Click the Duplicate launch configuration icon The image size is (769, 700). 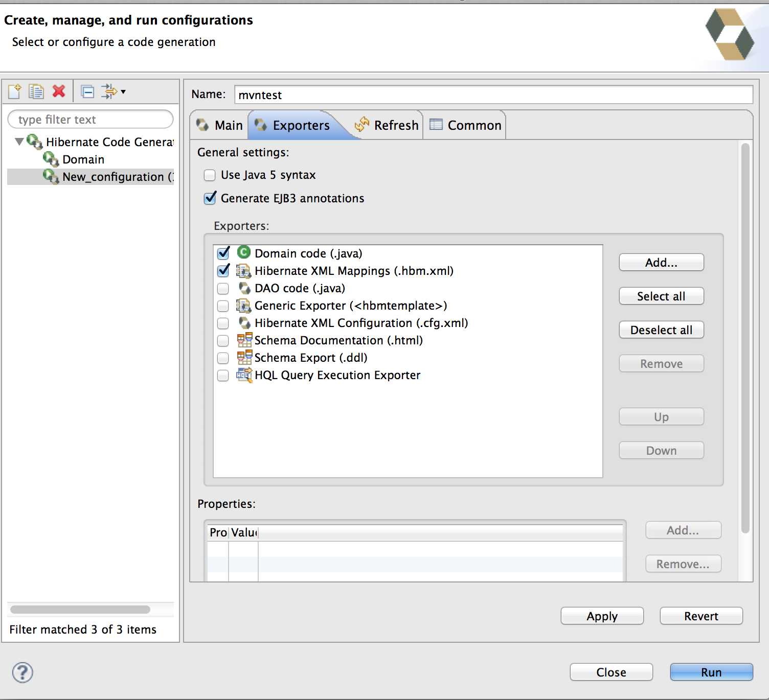tap(36, 91)
